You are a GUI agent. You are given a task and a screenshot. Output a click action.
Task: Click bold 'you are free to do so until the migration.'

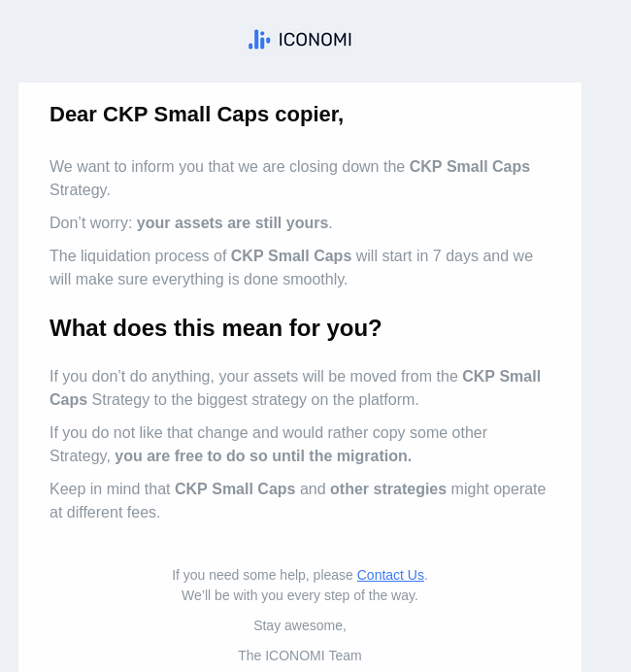(263, 456)
